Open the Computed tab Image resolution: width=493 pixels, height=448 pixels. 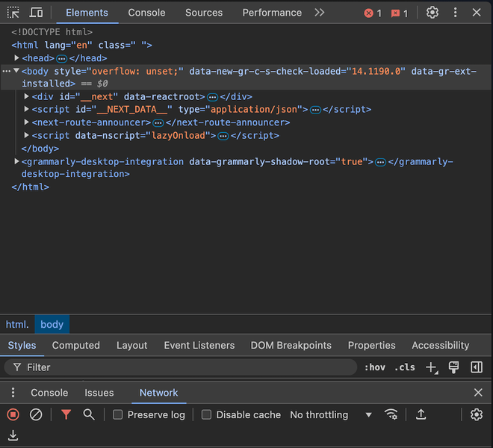75,345
